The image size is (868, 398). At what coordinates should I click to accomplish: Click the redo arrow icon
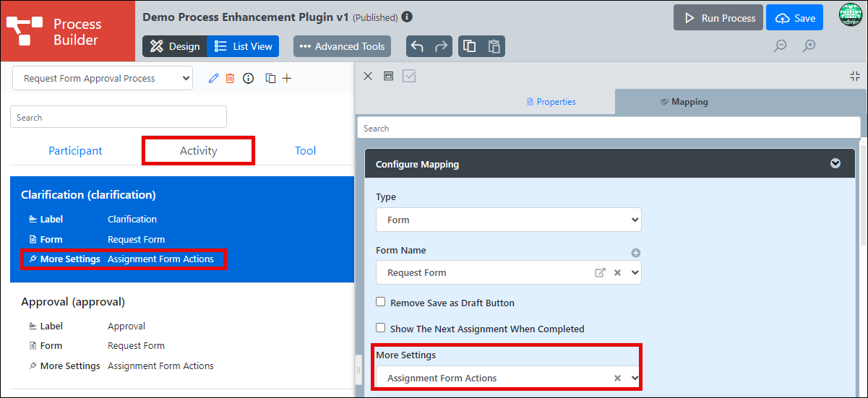(441, 46)
